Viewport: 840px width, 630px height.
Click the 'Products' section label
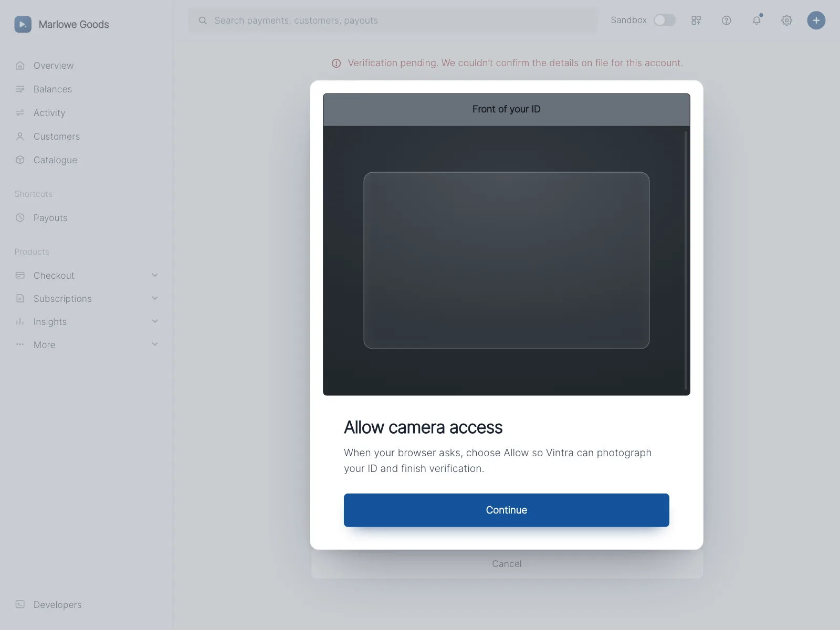tap(32, 252)
